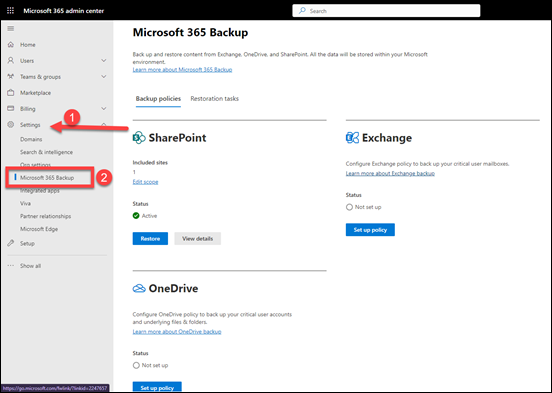Open Viva under Settings
552x393 pixels.
tap(25, 203)
